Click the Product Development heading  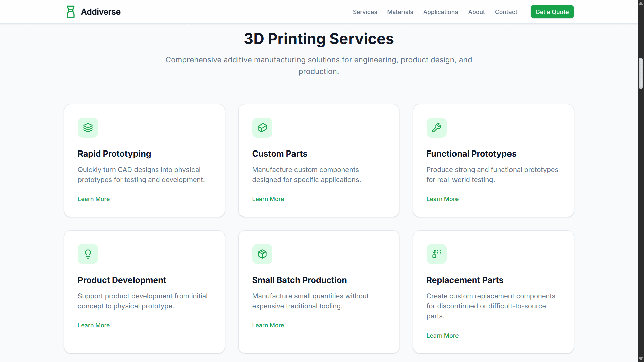(122, 280)
